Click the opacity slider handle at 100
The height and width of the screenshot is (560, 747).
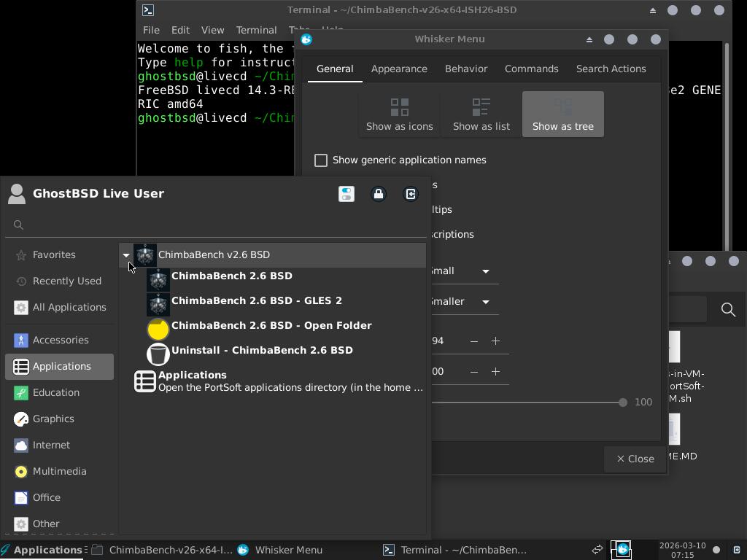pyautogui.click(x=623, y=402)
